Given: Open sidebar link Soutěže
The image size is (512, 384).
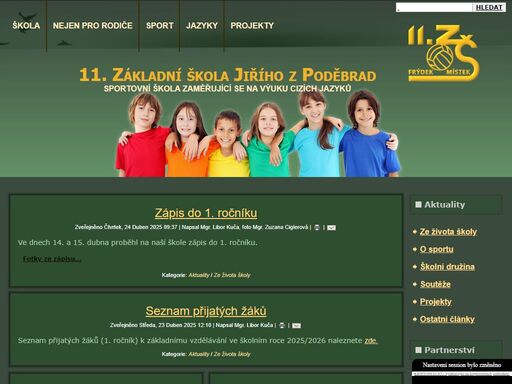Looking at the screenshot, I should (435, 284).
